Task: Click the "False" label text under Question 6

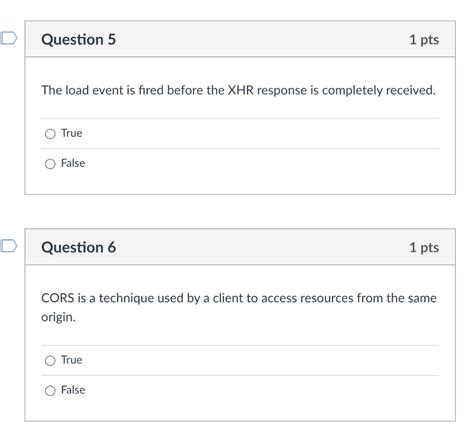Action: pyautogui.click(x=73, y=390)
